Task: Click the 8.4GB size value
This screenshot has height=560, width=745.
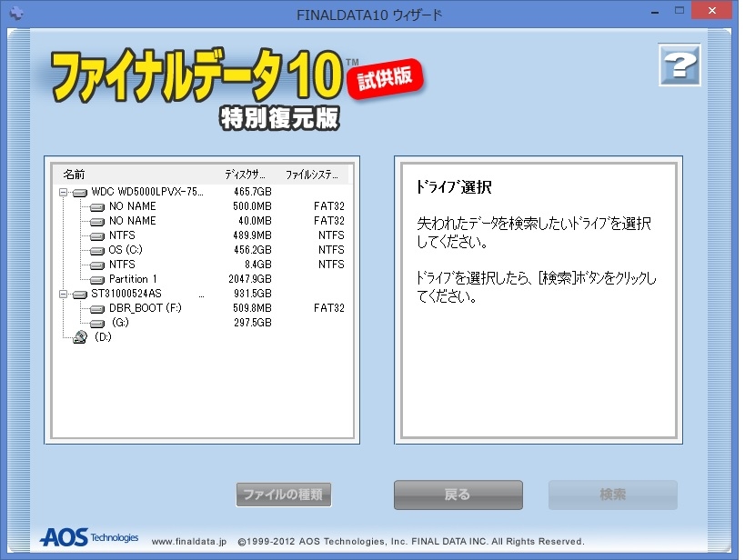Action: click(258, 264)
